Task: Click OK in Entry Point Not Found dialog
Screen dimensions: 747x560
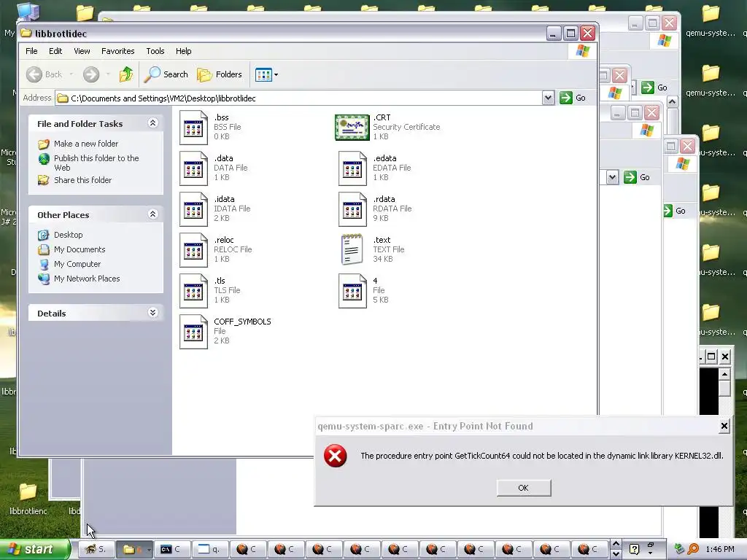Action: [524, 488]
